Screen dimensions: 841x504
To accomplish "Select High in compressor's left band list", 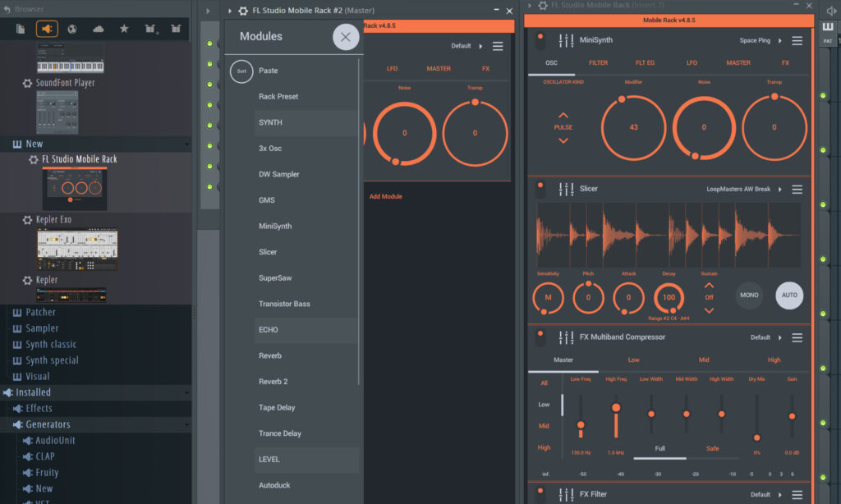I will pos(544,447).
